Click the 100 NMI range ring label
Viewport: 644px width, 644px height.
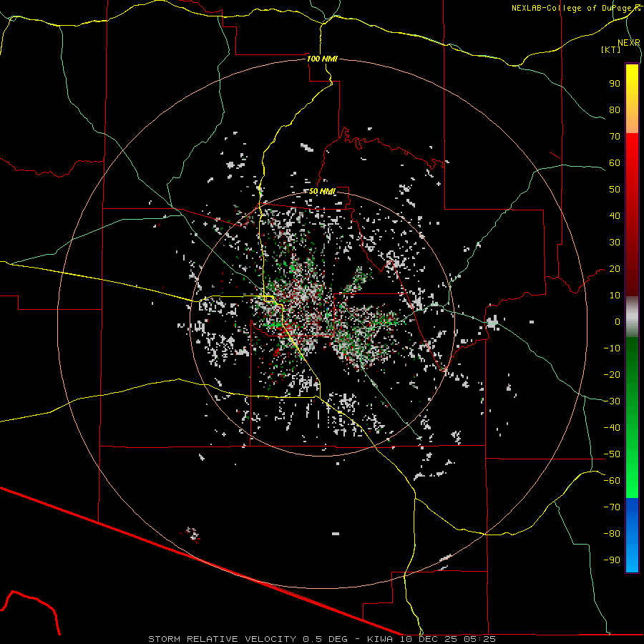pyautogui.click(x=322, y=59)
